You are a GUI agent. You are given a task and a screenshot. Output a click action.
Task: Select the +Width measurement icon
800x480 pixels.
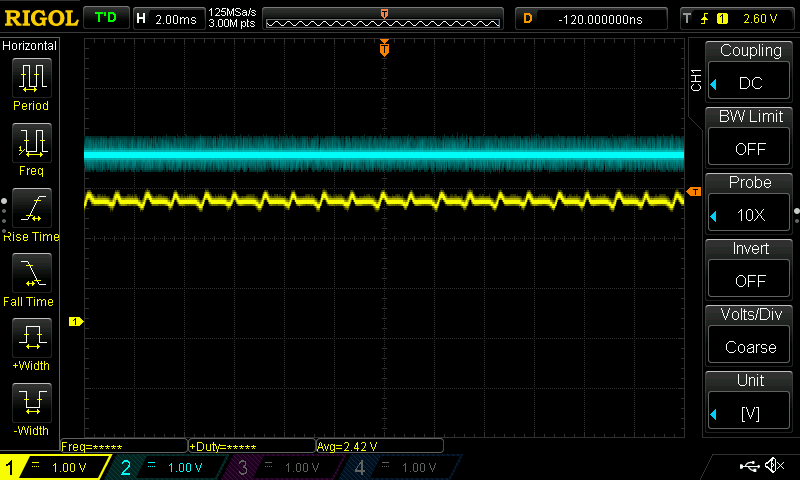click(32, 338)
